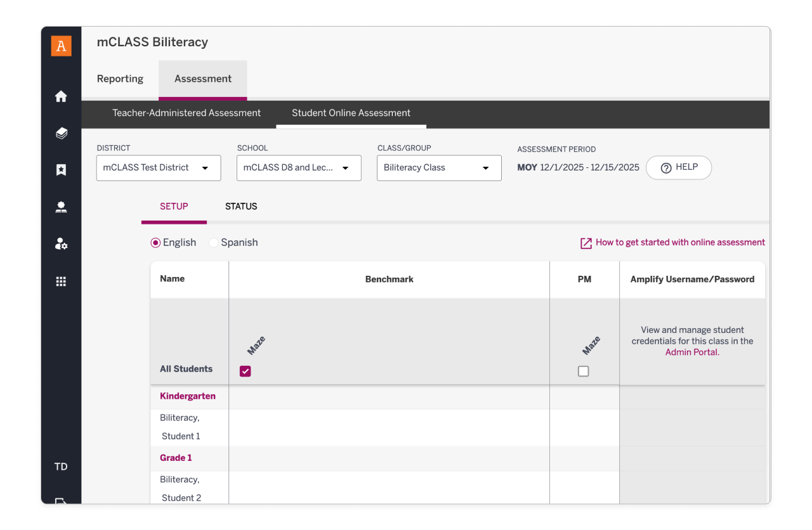Open the School dropdown
The width and height of the screenshot is (812, 530).
299,168
